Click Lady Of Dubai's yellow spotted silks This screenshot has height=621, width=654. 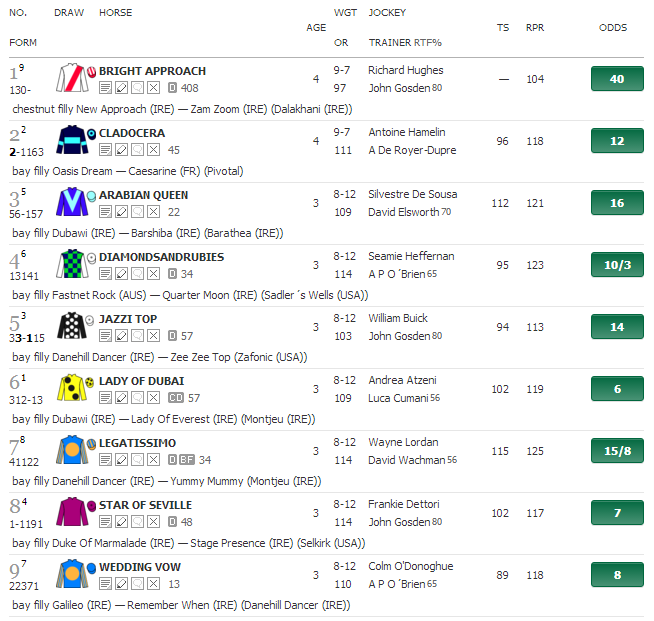tap(74, 388)
